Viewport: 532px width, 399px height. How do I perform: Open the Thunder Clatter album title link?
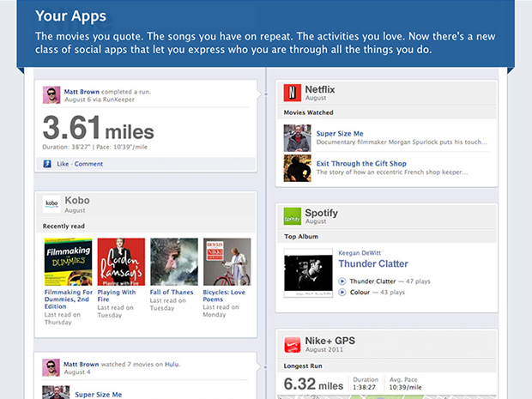pos(373,263)
